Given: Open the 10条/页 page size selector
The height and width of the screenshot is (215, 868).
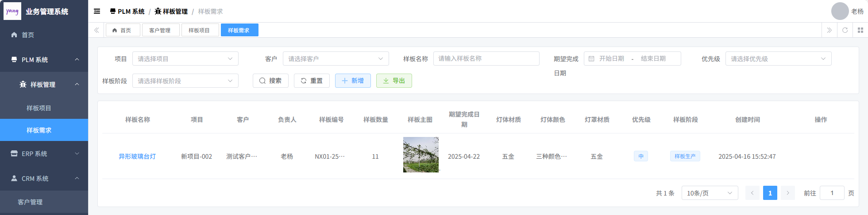Looking at the screenshot, I should (x=709, y=193).
